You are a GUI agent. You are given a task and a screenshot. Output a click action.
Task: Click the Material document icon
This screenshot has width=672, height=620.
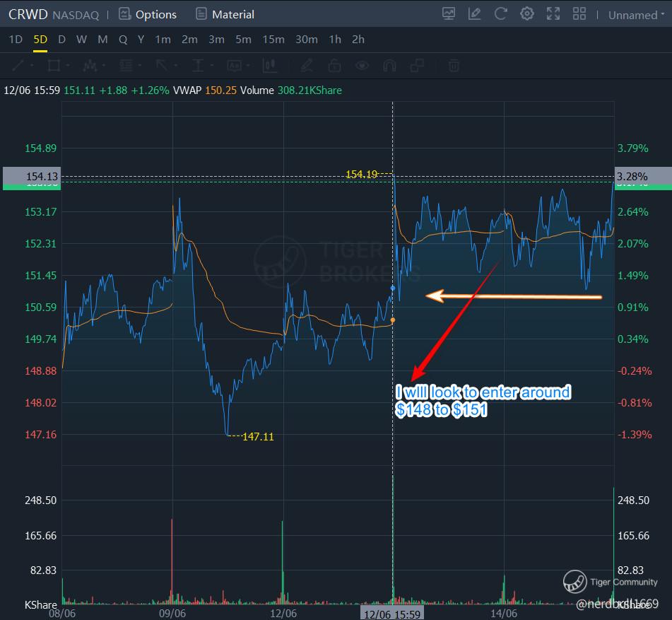pyautogui.click(x=201, y=14)
